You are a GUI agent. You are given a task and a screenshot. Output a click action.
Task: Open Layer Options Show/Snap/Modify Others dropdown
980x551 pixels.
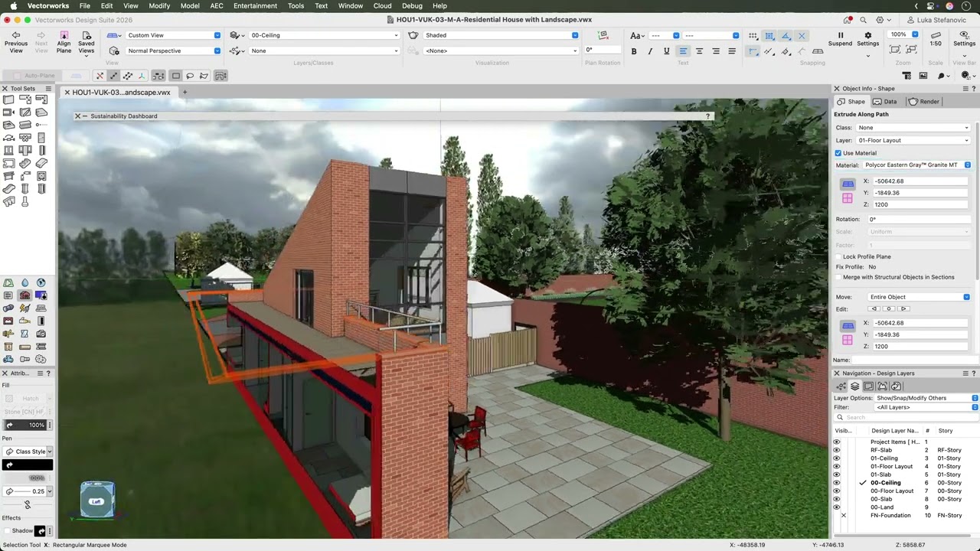[926, 398]
